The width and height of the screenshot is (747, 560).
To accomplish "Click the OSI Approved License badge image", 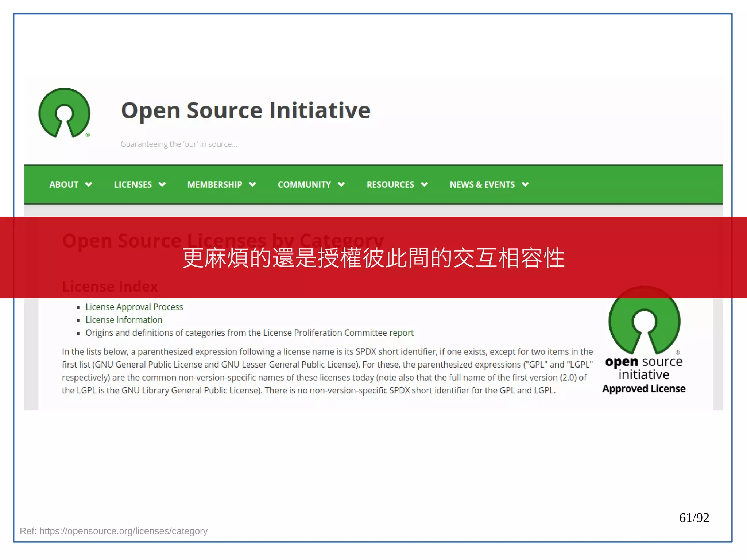I will [x=644, y=341].
